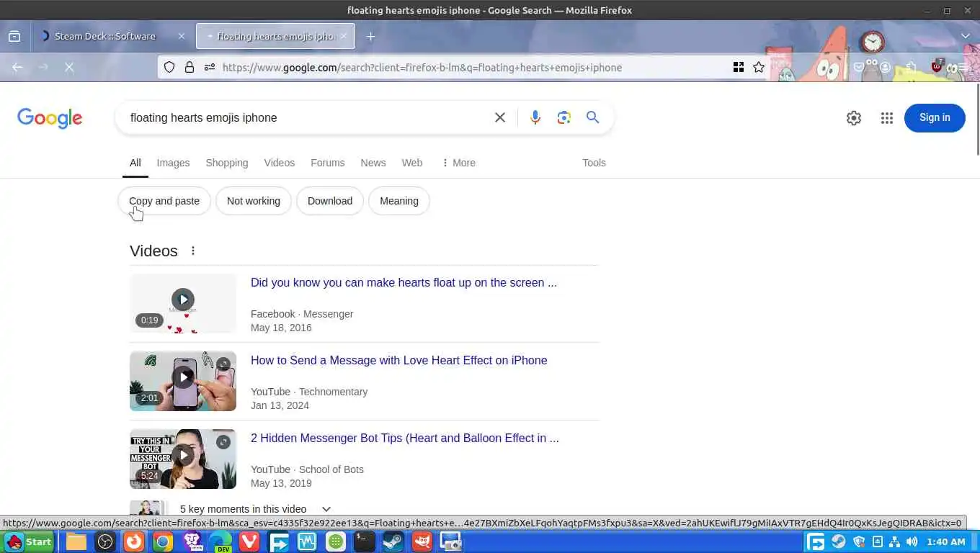Viewport: 980px width, 553px height.
Task: Select the All results tab
Action: tap(135, 163)
